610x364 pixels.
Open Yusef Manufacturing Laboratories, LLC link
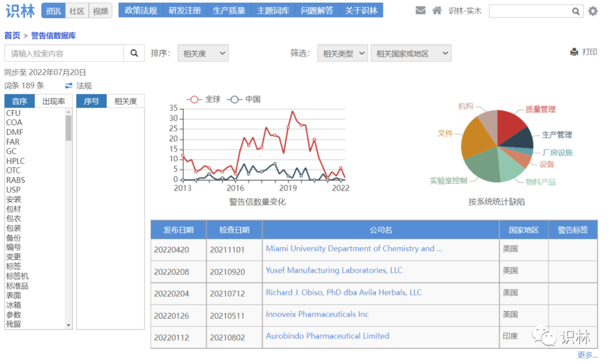[x=334, y=270]
